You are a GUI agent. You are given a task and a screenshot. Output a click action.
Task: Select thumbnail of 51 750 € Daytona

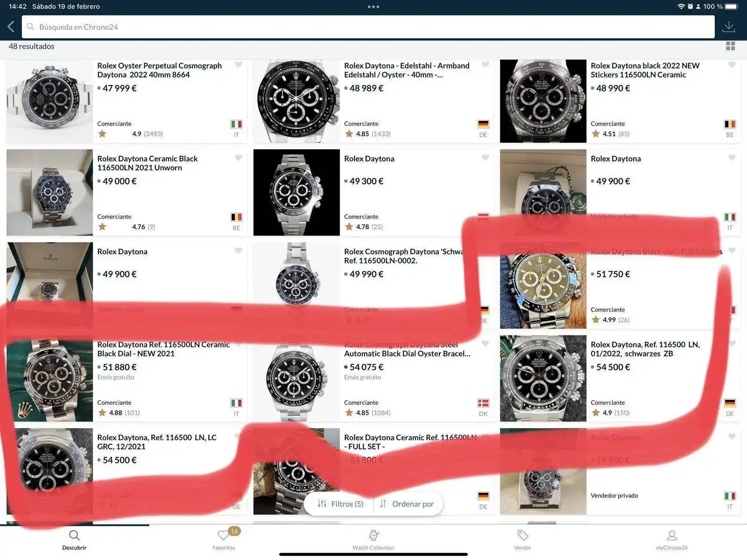coord(543,286)
